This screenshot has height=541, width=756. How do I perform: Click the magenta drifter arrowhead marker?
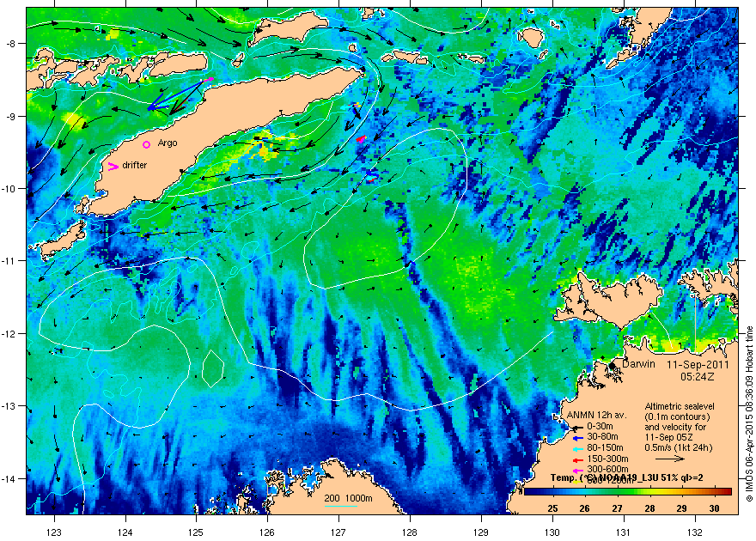113,167
